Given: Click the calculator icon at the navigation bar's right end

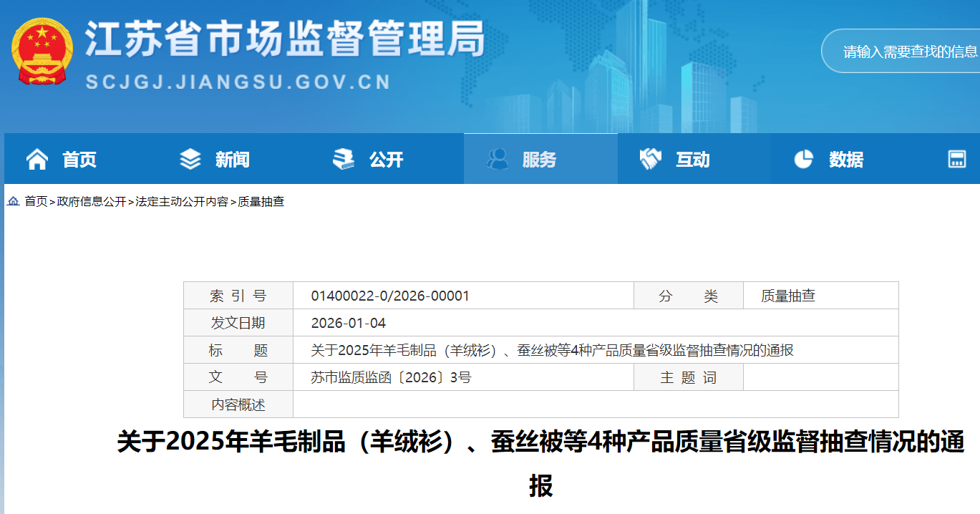Looking at the screenshot, I should click(957, 159).
